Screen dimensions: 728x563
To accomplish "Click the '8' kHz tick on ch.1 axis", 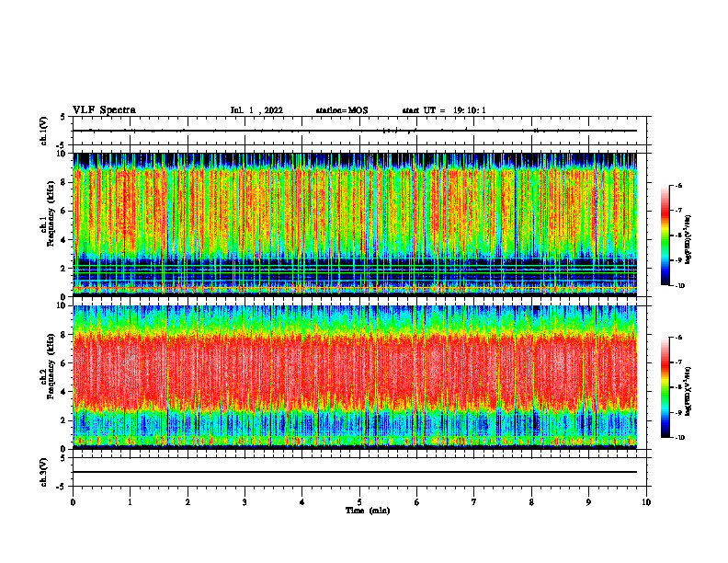I will click(65, 182).
